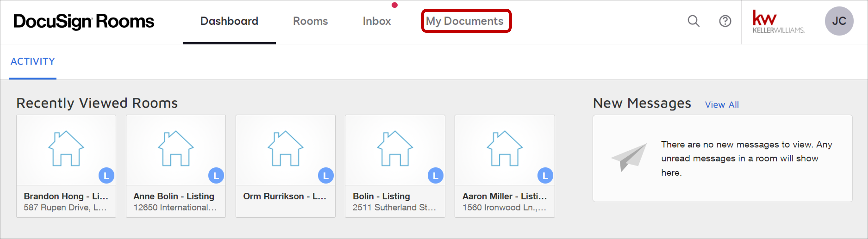
Task: Click the L badge on Bolin - Listing card
Action: pos(435,175)
